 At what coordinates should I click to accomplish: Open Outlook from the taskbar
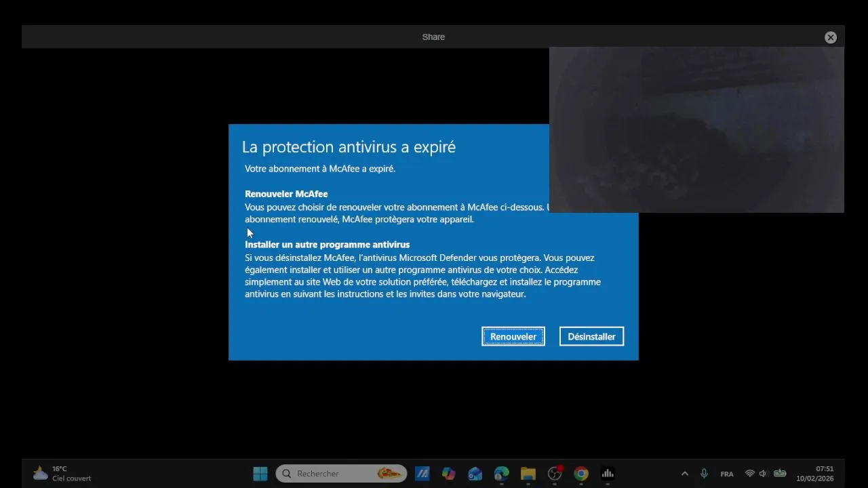(475, 474)
